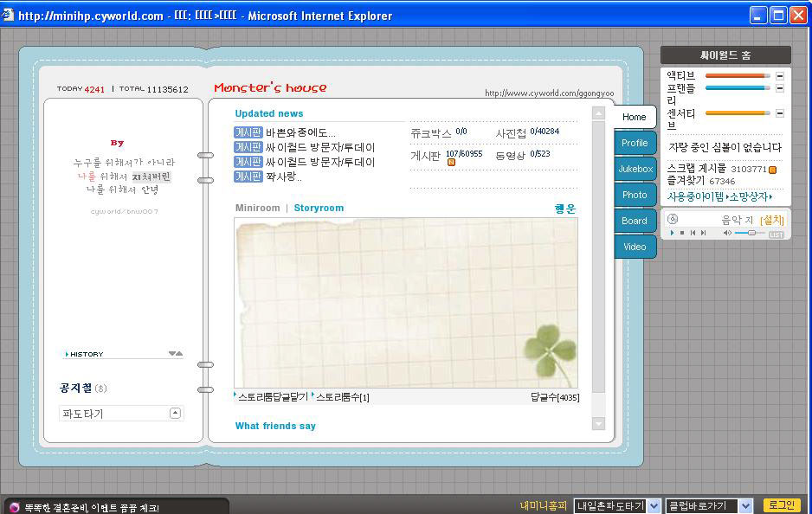
Task: Click the 스토리룸수[1] link
Action: (x=343, y=397)
